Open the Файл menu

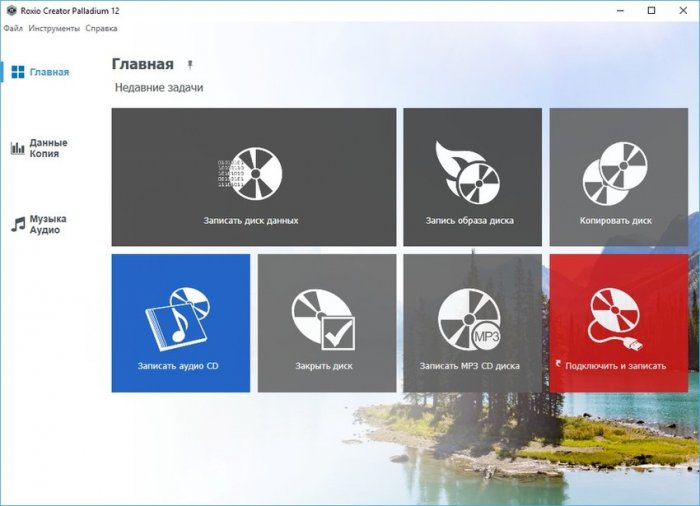coord(13,28)
